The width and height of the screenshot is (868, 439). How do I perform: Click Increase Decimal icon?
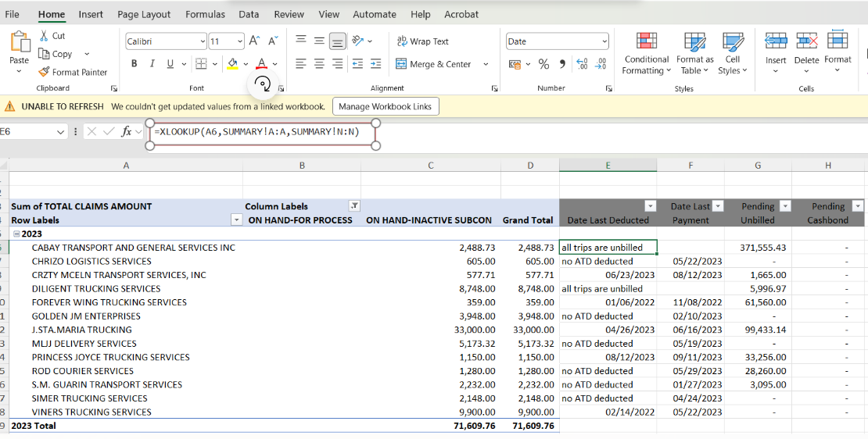tap(582, 64)
